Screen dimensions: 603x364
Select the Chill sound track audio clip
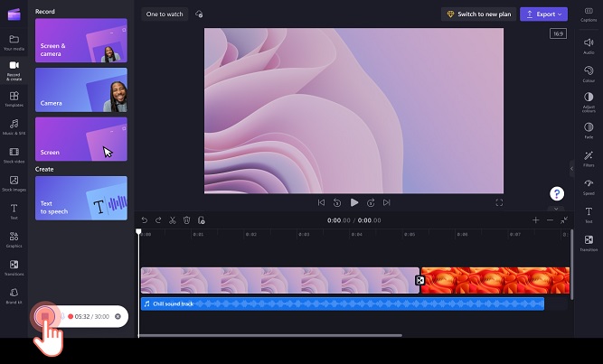(342, 304)
